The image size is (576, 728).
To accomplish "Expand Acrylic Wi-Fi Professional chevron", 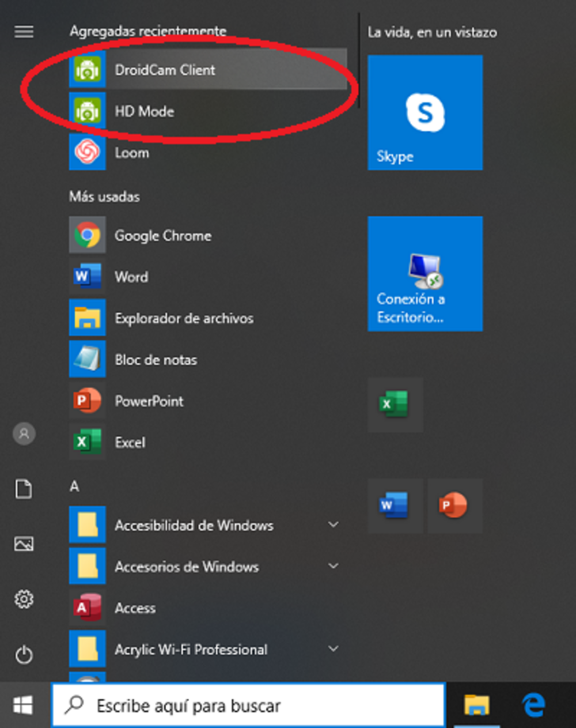I will click(x=333, y=649).
